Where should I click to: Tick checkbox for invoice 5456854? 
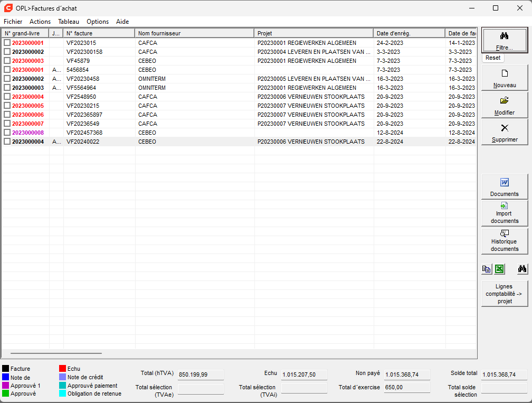(7, 70)
